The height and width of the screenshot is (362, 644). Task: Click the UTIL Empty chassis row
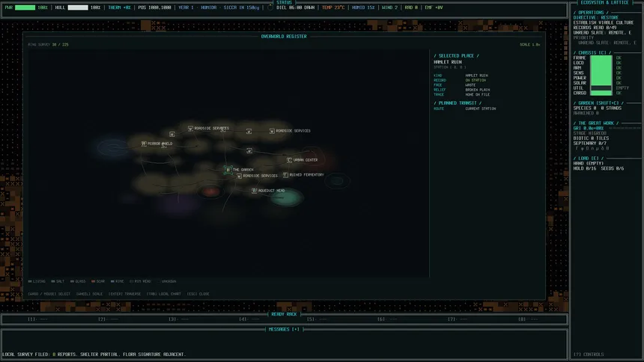601,88
